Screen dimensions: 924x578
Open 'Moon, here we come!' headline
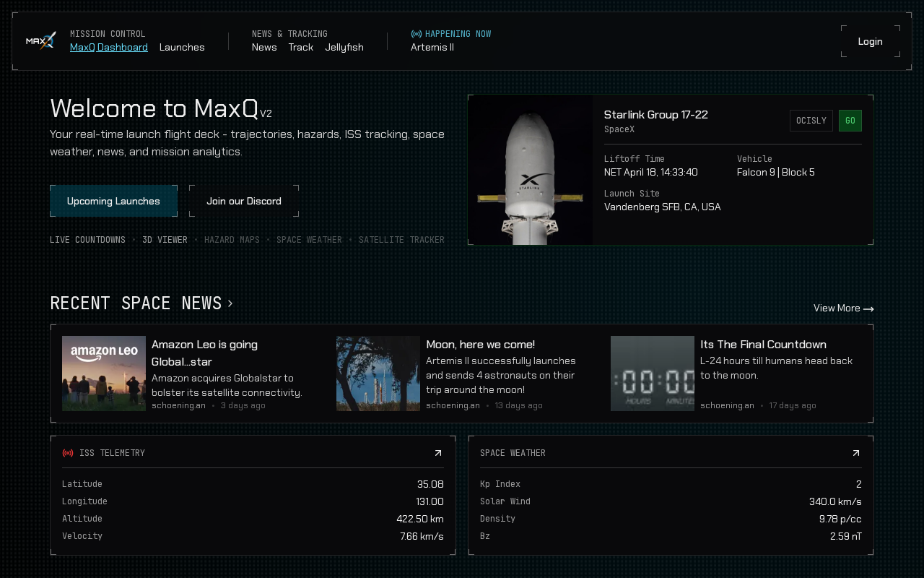481,345
